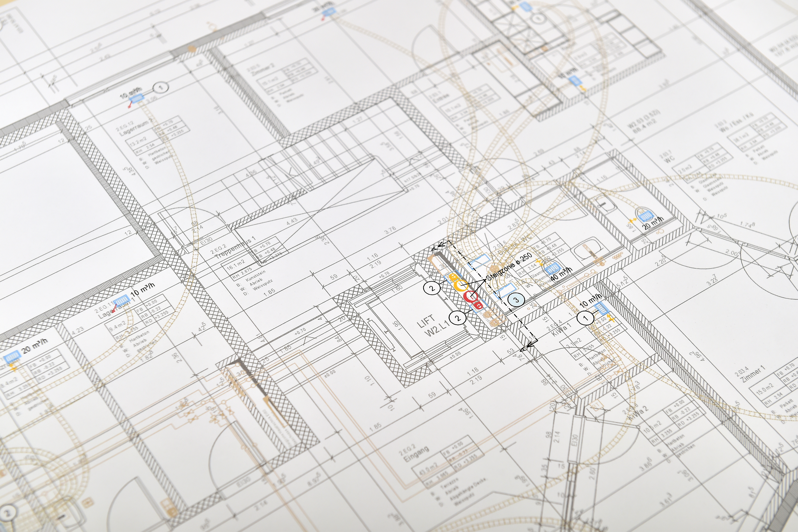
Task: Click circle marker 1 next to KiWa 1 vent
Action: pos(585,318)
